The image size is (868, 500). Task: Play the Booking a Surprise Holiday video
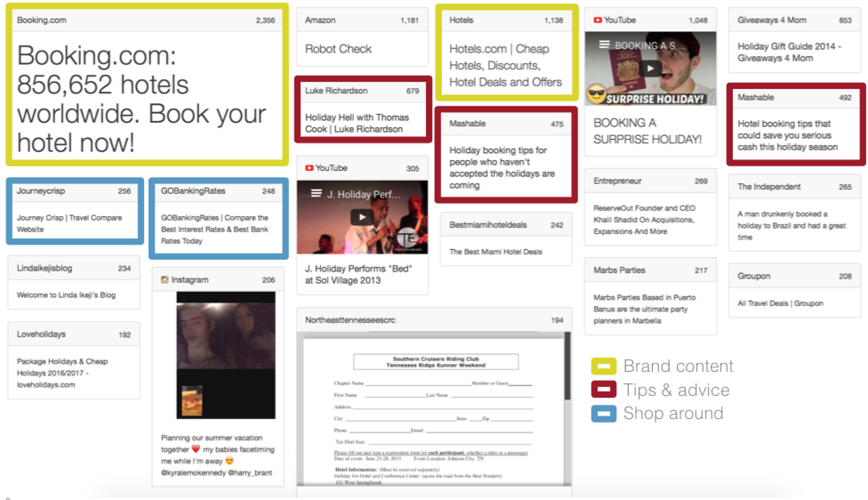point(650,69)
